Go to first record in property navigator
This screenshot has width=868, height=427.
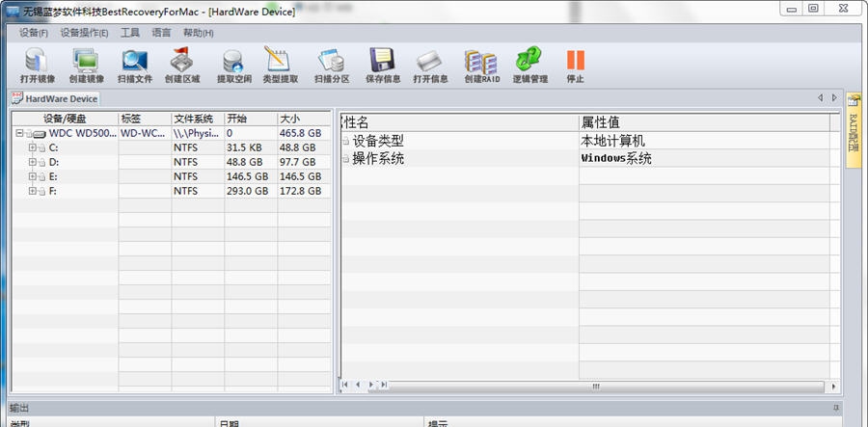[345, 385]
